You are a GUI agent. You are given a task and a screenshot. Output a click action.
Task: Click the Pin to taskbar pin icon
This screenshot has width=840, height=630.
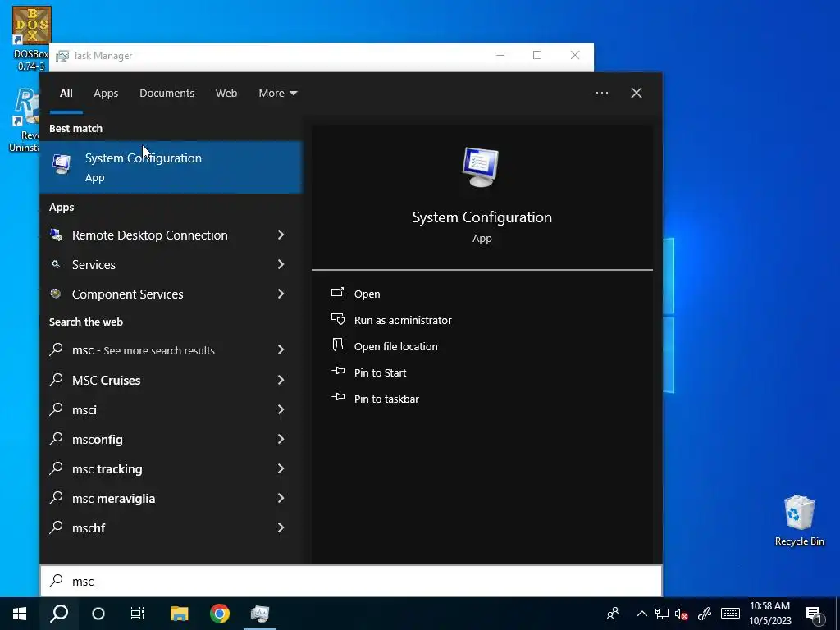pyautogui.click(x=338, y=397)
